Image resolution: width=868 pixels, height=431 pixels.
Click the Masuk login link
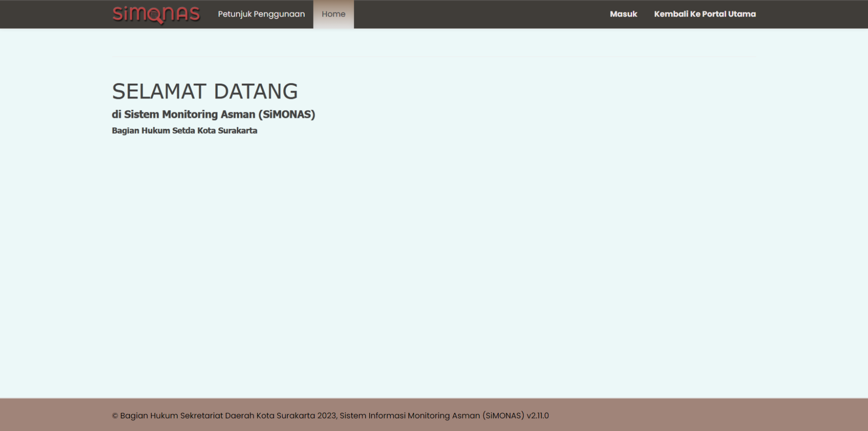[623, 14]
